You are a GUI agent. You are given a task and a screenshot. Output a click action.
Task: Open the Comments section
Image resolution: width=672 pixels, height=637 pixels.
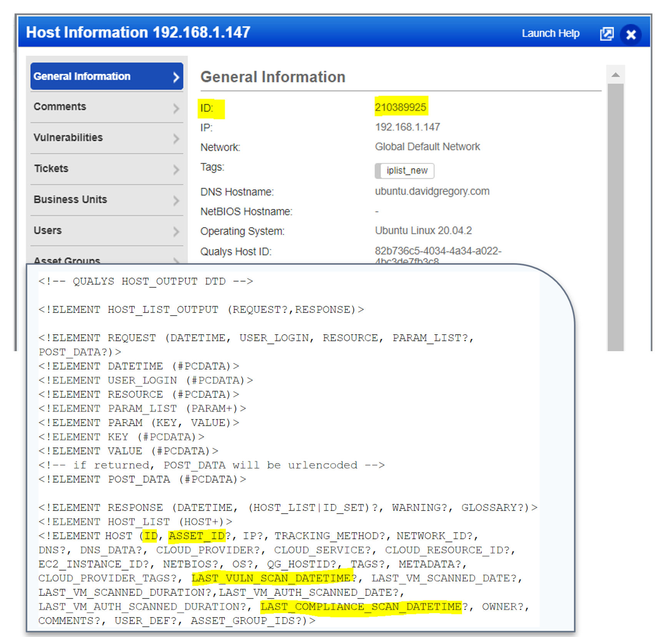[107, 107]
